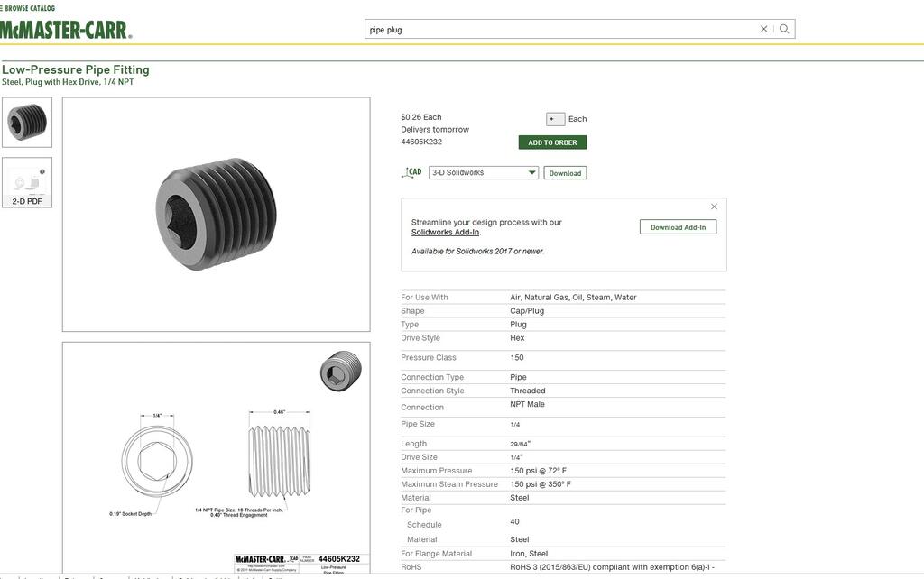Click the hex socket front-view drawing
Viewport: 924px width, 579px height.
[x=157, y=460]
